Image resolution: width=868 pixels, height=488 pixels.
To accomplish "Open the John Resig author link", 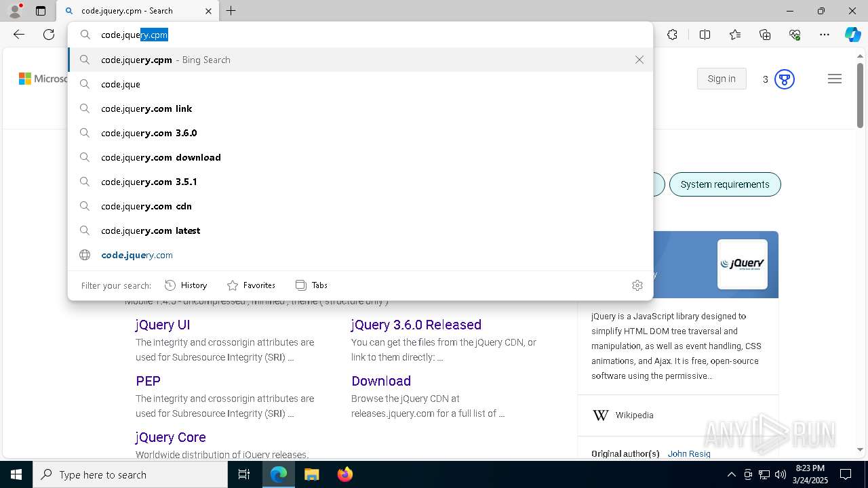I will (689, 453).
